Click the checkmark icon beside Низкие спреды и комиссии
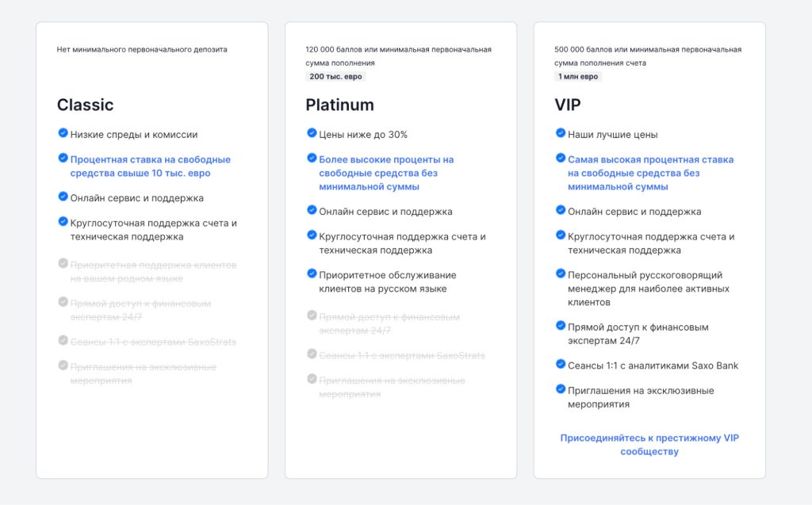 pyautogui.click(x=63, y=132)
